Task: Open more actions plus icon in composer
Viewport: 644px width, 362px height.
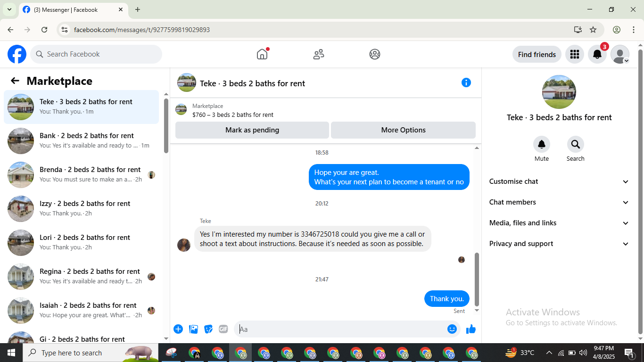Action: pos(178,329)
